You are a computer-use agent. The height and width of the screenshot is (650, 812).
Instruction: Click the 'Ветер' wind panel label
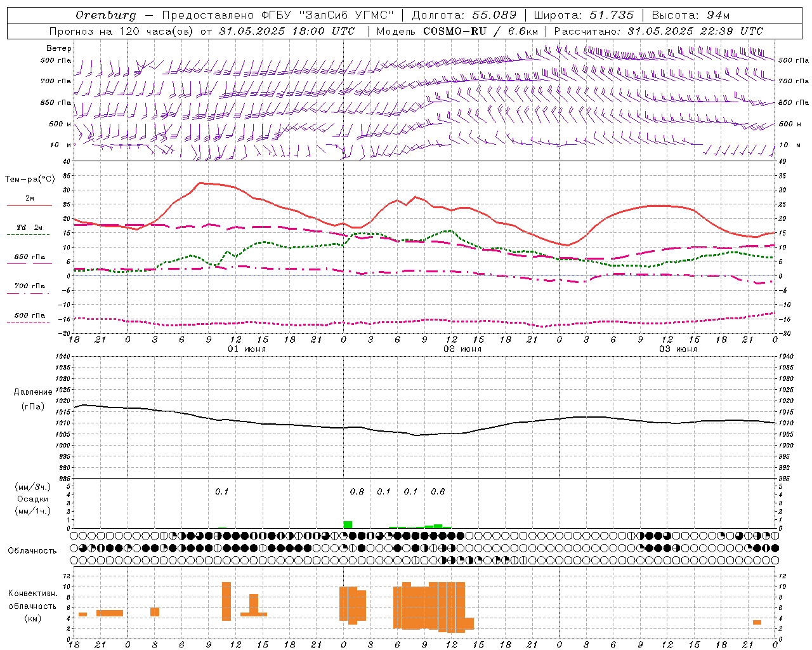(59, 48)
